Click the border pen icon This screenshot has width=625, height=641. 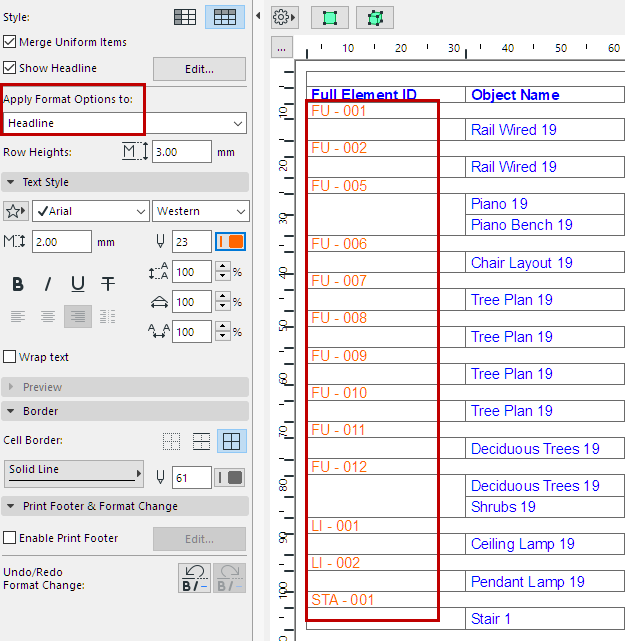pos(161,477)
